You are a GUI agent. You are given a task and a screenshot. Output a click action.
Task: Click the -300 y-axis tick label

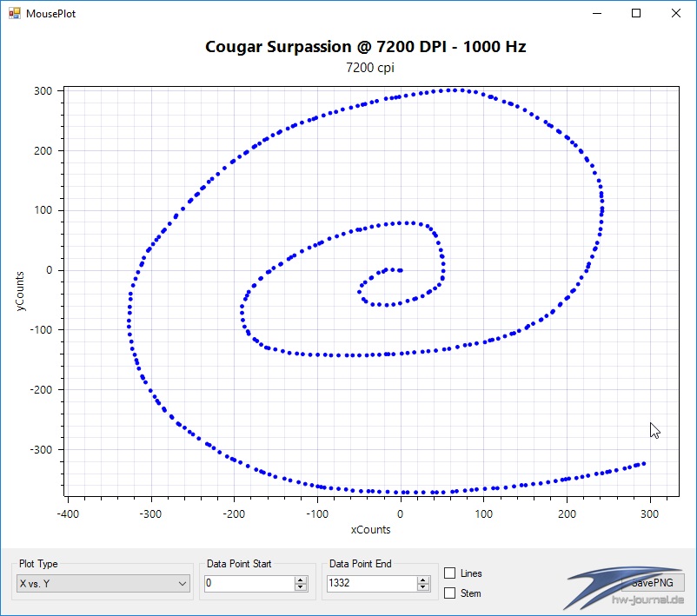(41, 449)
